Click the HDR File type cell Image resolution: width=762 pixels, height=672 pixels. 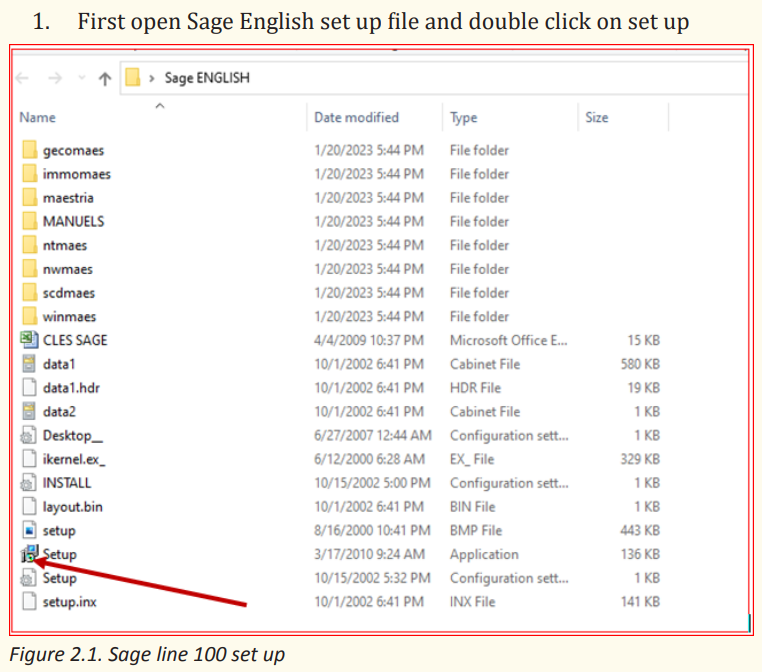pyautogui.click(x=475, y=388)
